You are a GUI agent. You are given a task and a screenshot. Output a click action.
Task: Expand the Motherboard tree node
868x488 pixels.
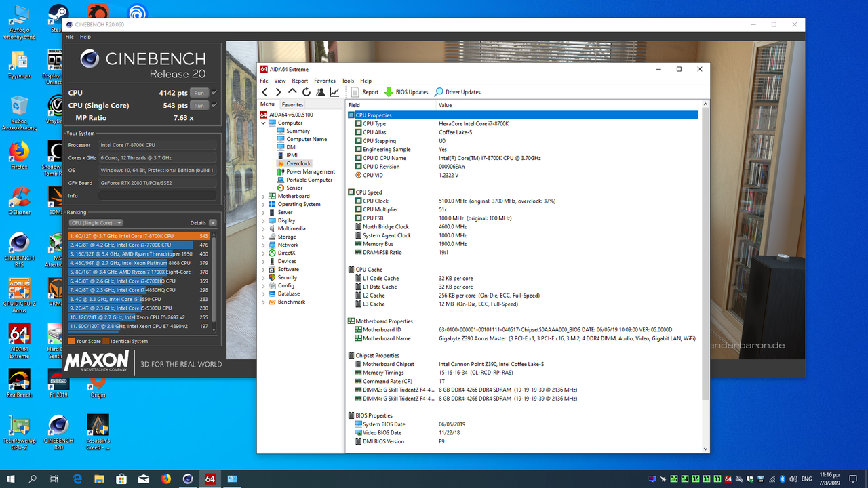[x=264, y=196]
